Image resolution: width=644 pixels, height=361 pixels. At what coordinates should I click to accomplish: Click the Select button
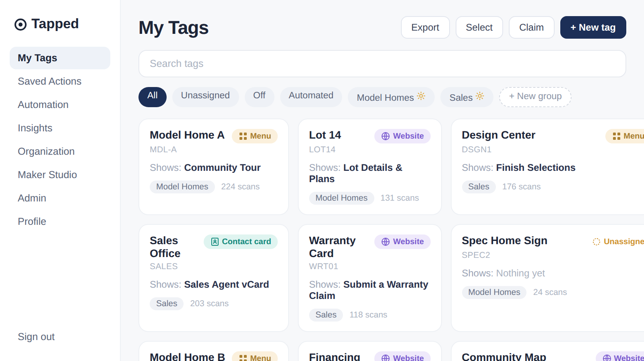pos(479,27)
